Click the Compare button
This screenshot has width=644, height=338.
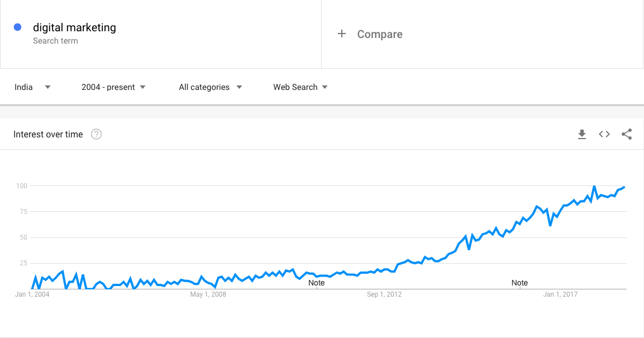click(x=379, y=34)
